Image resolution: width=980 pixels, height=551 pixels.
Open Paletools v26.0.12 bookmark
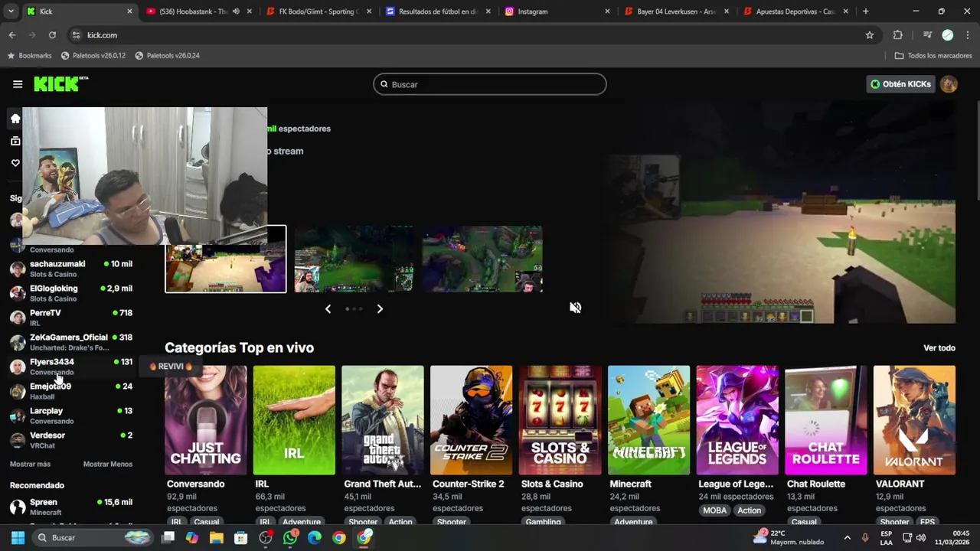[93, 56]
